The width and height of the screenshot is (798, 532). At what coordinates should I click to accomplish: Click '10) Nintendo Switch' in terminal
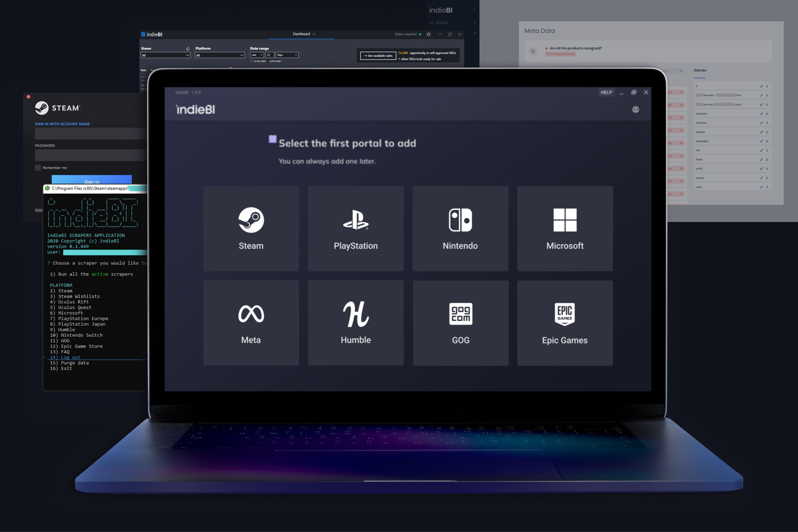76,335
